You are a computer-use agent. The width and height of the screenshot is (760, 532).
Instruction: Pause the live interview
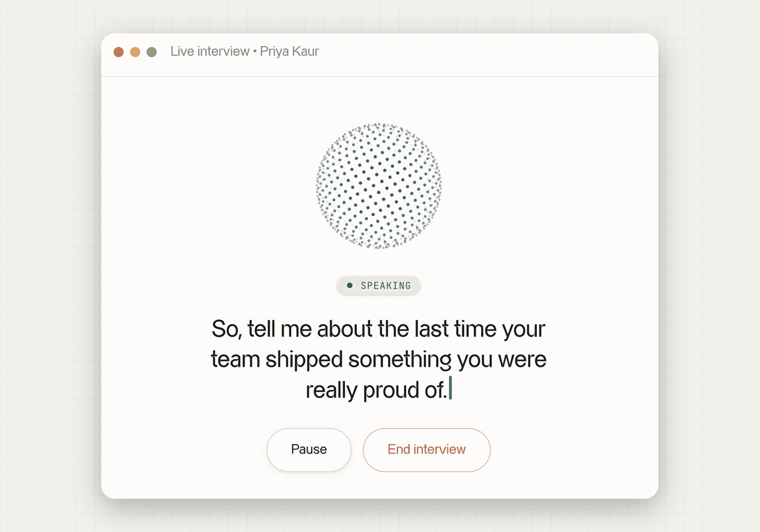(x=309, y=450)
